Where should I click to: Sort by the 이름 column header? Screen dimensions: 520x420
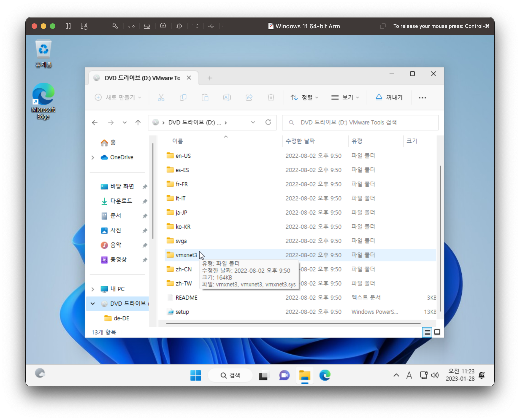point(178,141)
